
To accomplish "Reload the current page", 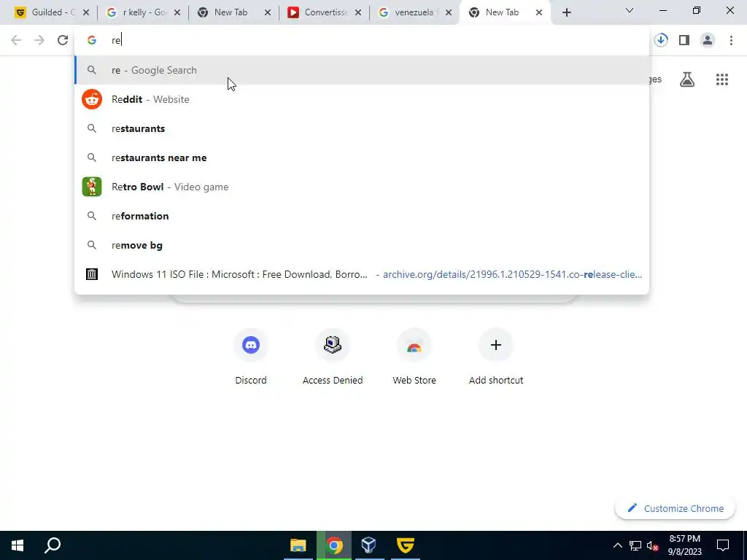I will click(x=63, y=40).
